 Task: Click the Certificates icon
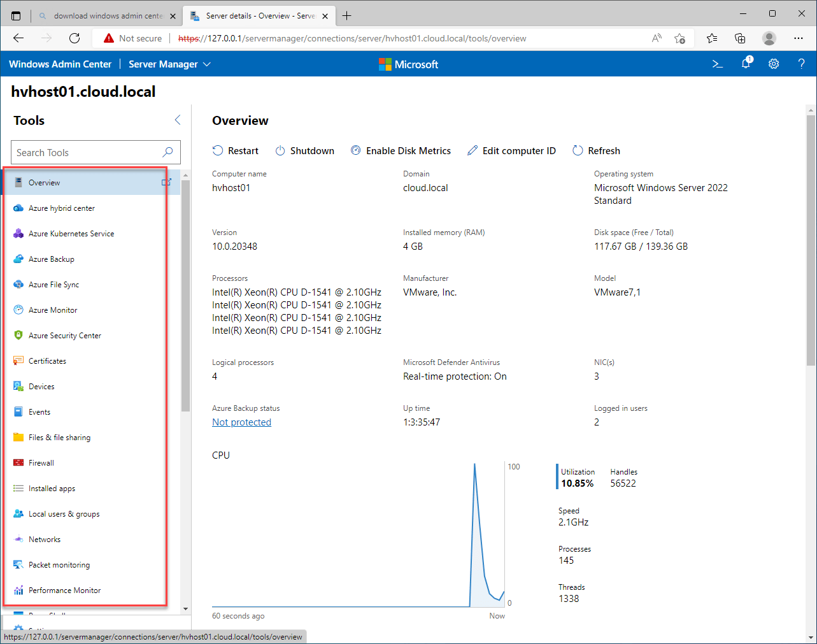pos(18,361)
